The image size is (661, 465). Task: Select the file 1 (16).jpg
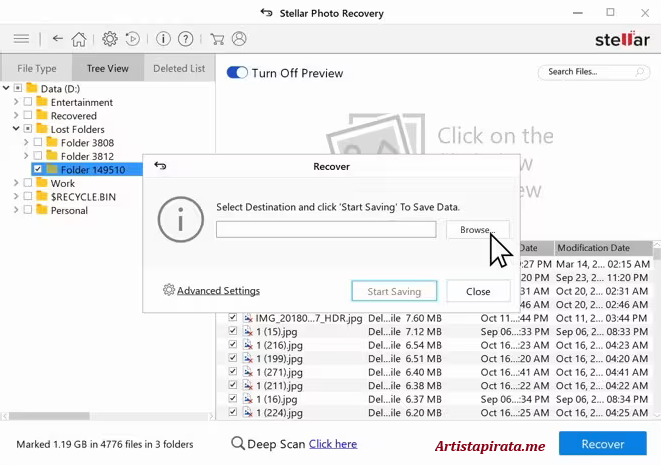277,399
